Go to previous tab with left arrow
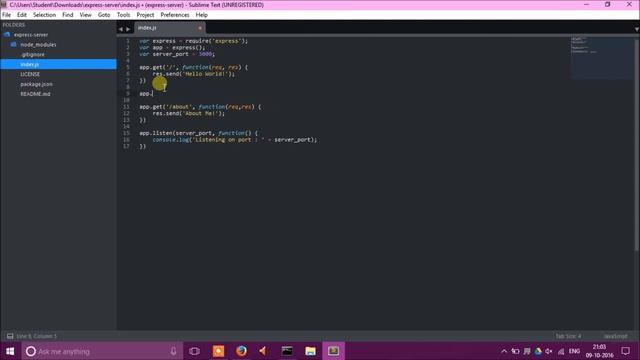The height and width of the screenshot is (360, 640). [120, 29]
